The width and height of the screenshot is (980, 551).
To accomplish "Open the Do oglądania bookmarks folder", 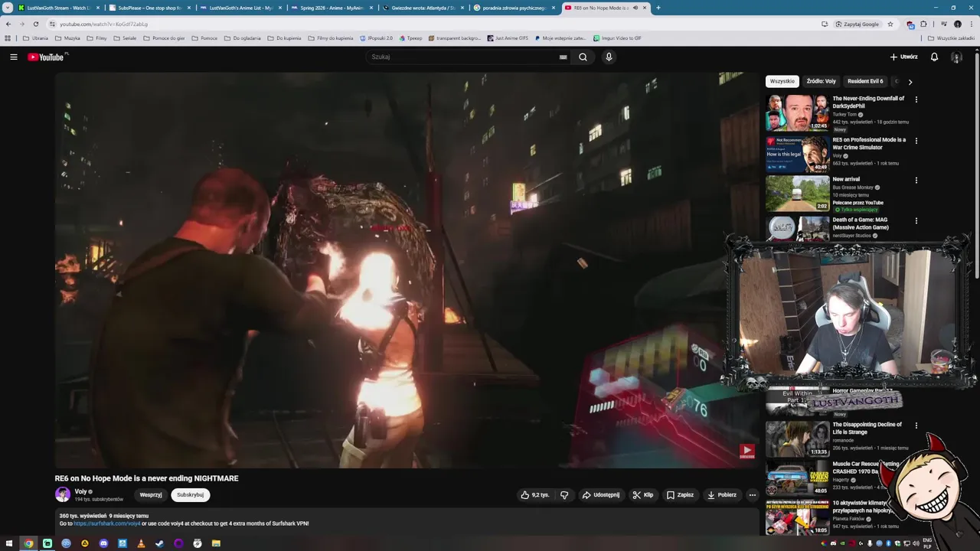I will [x=242, y=37].
